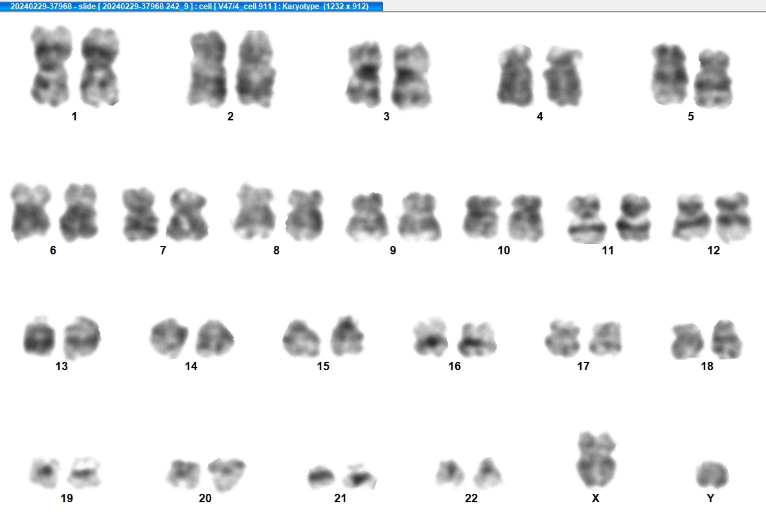Select the right chromosome of pair 16
766x532 pixels.
click(477, 338)
